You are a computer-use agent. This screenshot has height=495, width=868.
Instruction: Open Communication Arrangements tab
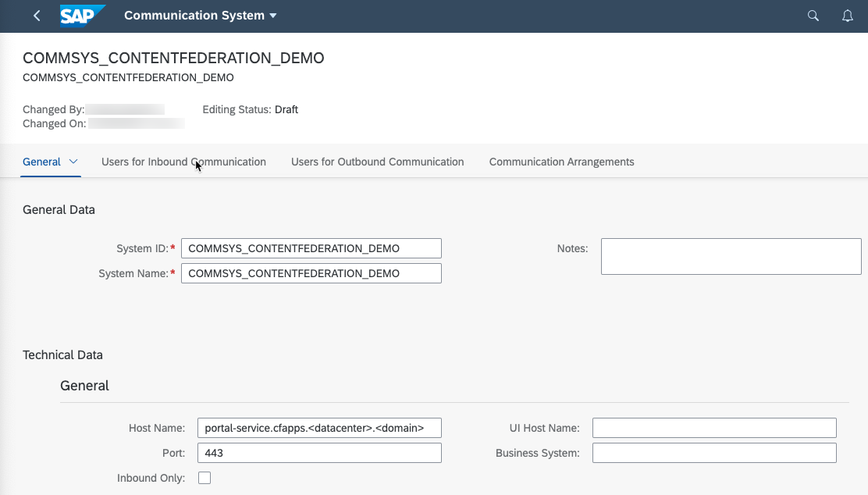(x=561, y=162)
